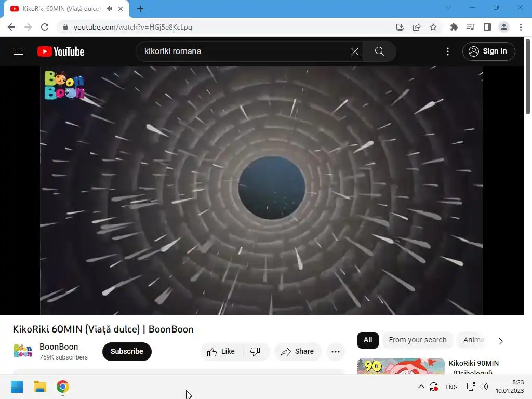Click the page vertical scrollbar

pos(528,77)
